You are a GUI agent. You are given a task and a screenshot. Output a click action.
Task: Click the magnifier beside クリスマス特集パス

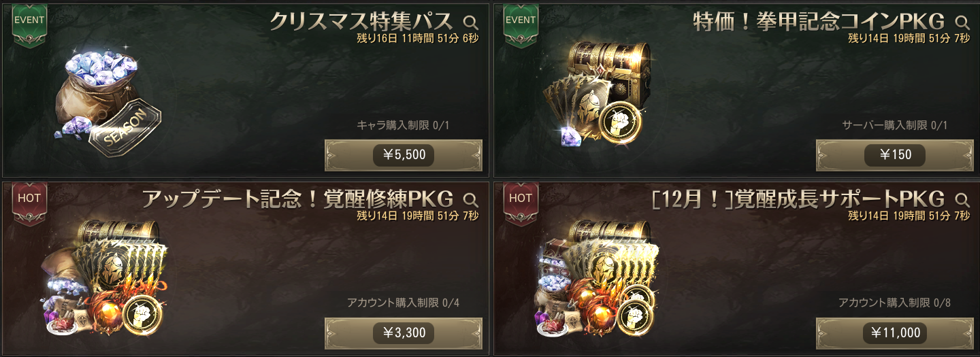pyautogui.click(x=471, y=22)
